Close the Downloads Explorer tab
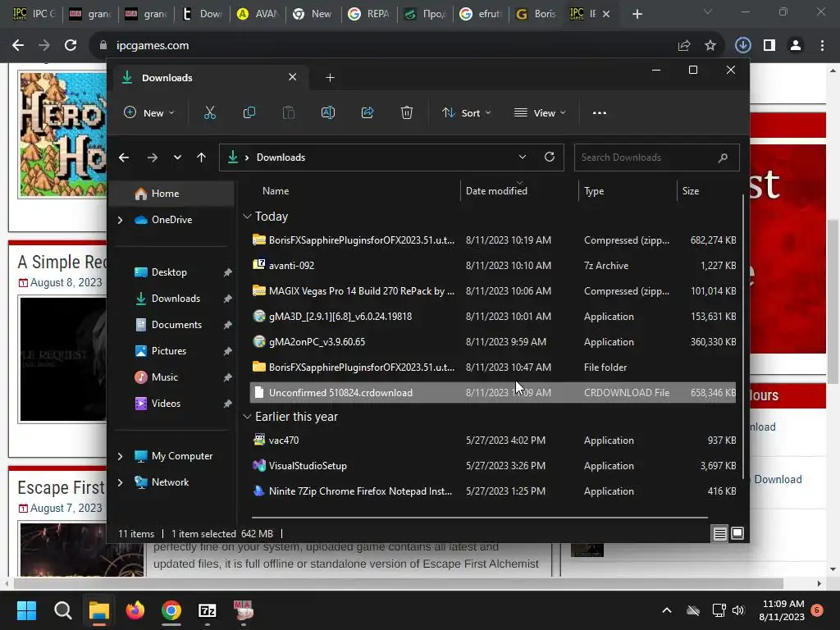 tap(293, 77)
